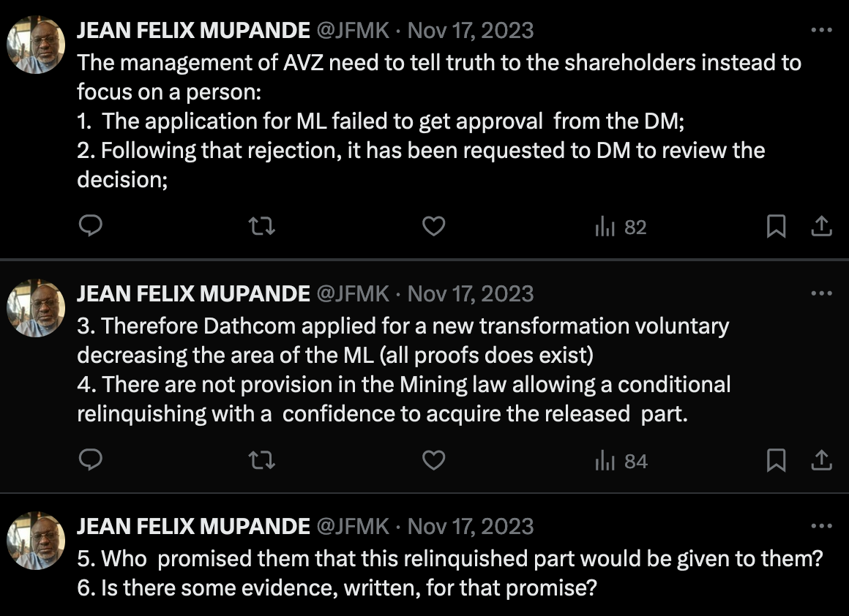Retweet the tweet about Dathcom transformation

tap(262, 460)
